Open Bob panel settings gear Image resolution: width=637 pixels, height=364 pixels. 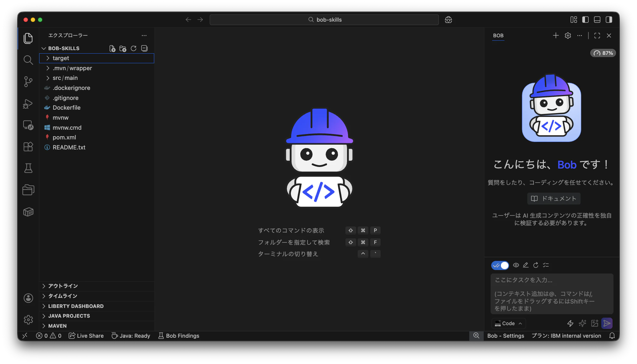click(x=568, y=36)
